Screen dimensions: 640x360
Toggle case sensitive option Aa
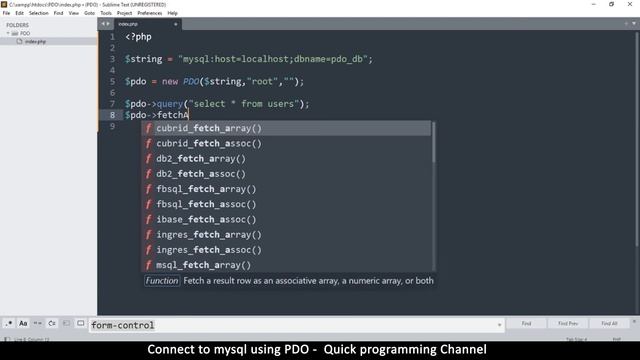(23, 324)
